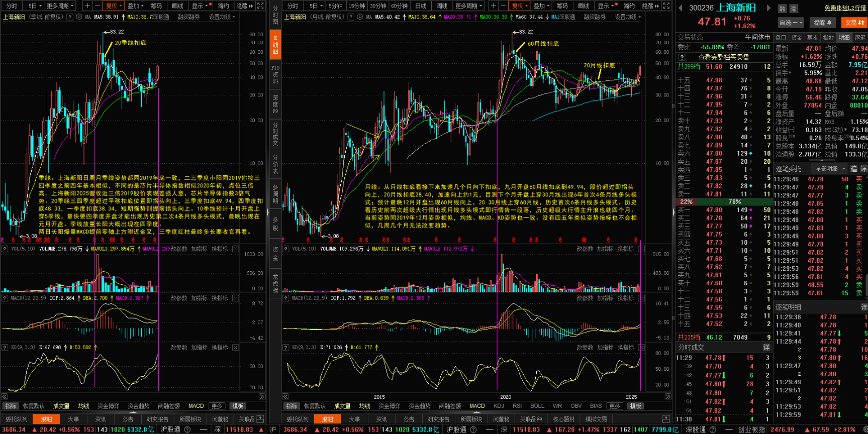
Task: Open settings gear beside left chart title
Action: coord(79,17)
